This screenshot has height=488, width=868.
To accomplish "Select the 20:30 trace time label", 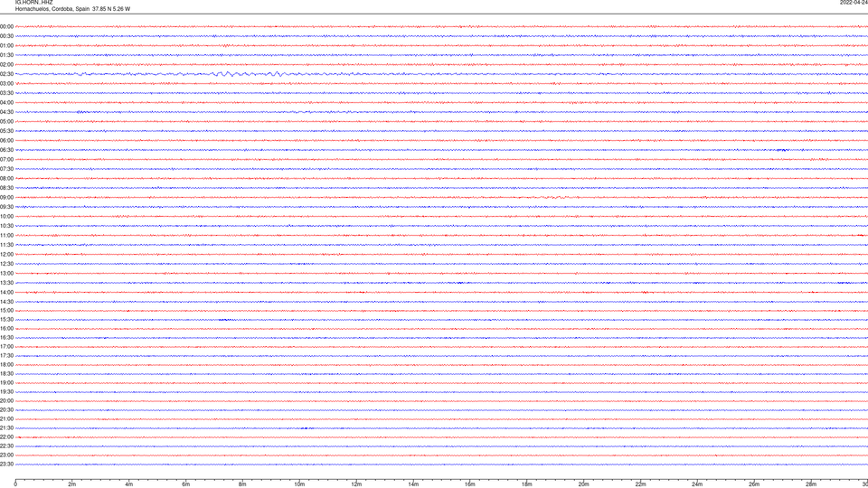I will 6,410.
